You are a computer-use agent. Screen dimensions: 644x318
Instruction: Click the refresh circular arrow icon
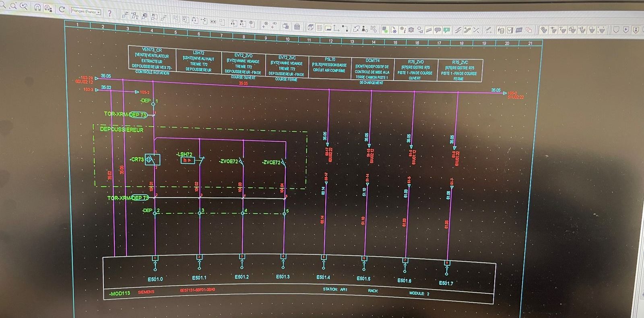coord(62,9)
